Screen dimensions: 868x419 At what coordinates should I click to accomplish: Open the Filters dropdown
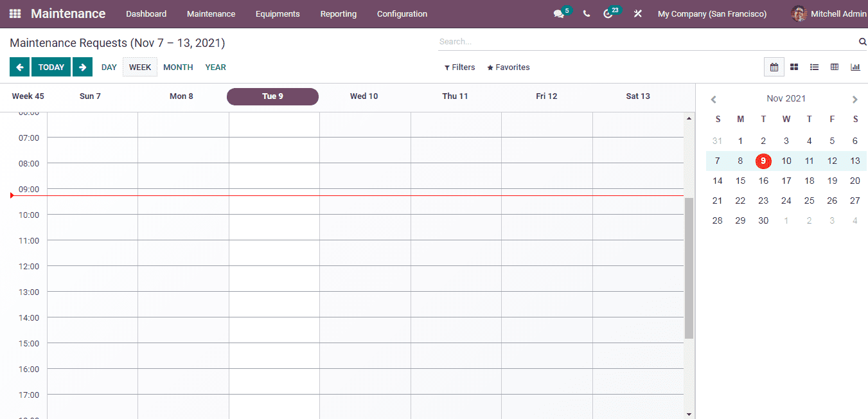459,67
